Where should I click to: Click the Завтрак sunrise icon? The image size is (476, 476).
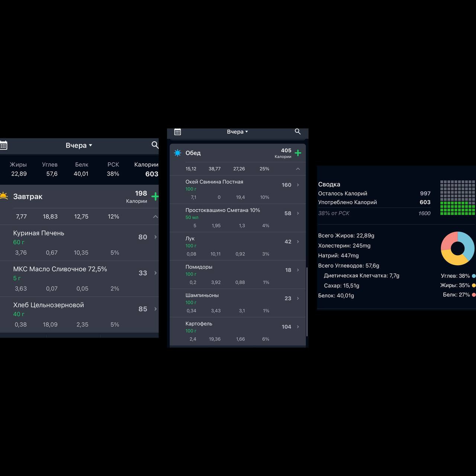[x=4, y=196]
